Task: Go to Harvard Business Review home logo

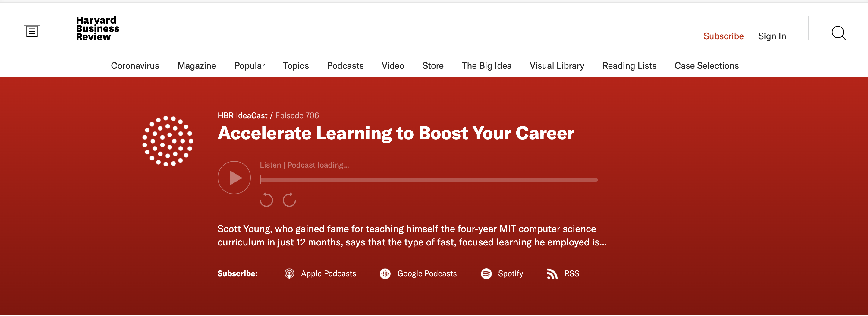Action: 97,29
